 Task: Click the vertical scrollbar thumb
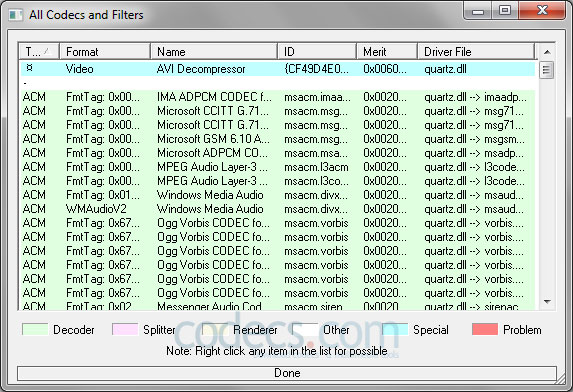547,70
